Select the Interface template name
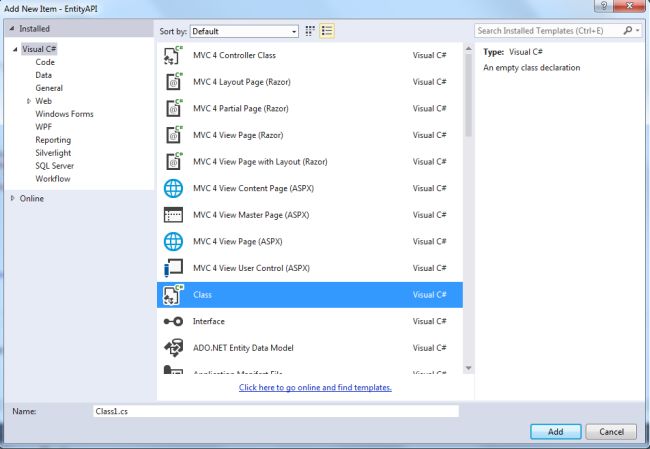650x449 pixels. click(209, 321)
